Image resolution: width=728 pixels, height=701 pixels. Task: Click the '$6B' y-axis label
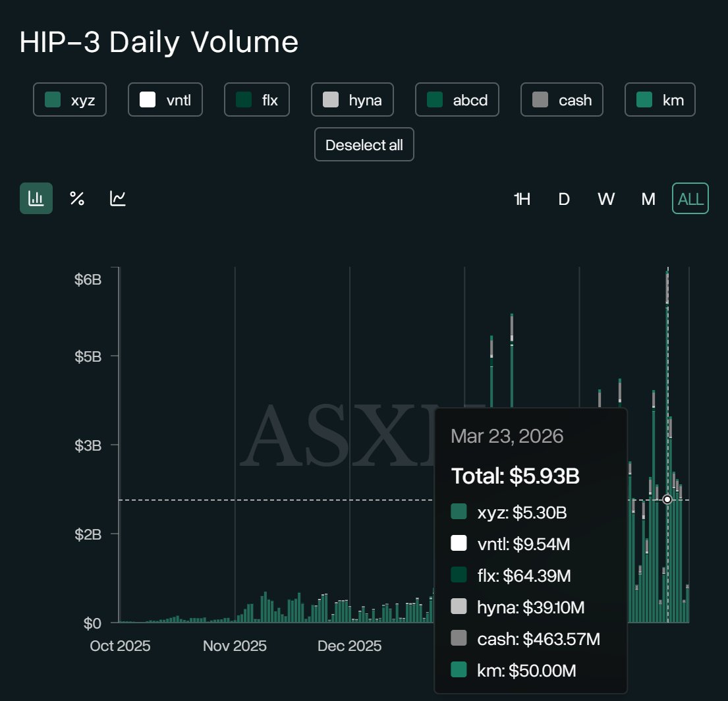pyautogui.click(x=88, y=279)
